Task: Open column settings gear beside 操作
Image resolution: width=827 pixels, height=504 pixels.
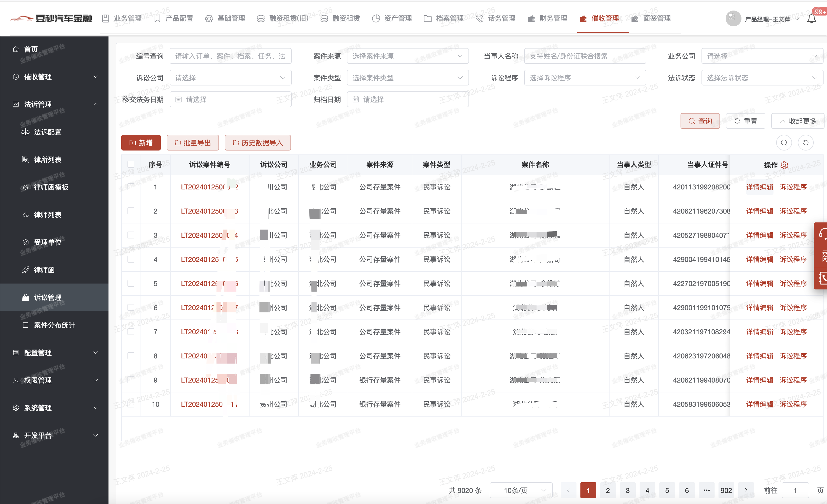Action: click(784, 165)
